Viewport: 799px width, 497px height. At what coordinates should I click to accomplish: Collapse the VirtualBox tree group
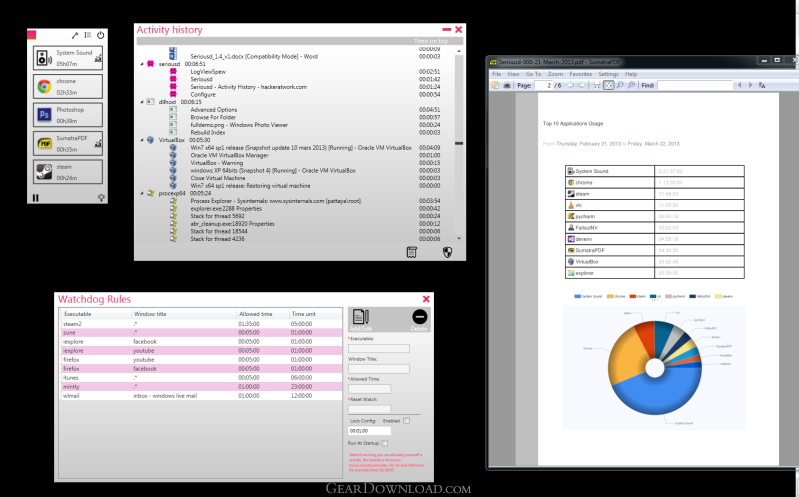(x=142, y=140)
